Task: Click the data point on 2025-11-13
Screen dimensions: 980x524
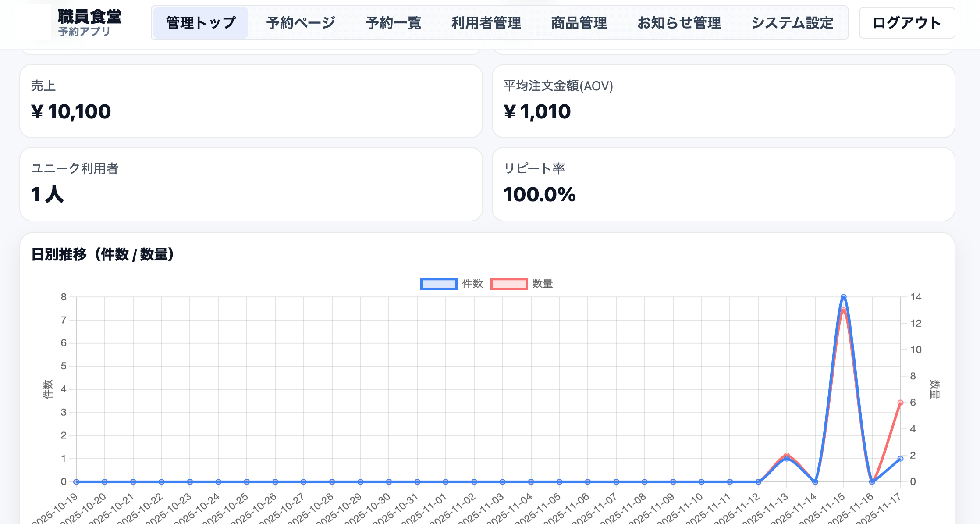Action: coord(787,457)
